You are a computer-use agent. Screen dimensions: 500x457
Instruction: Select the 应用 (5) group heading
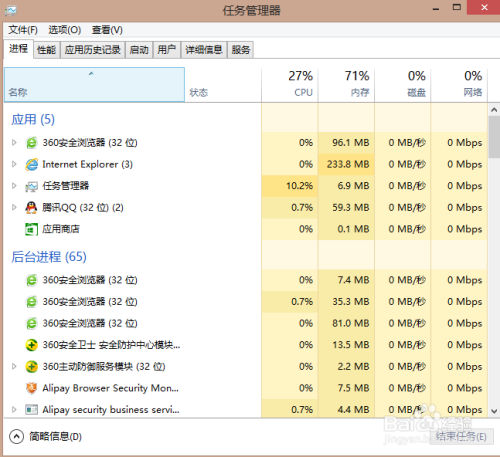(33, 119)
